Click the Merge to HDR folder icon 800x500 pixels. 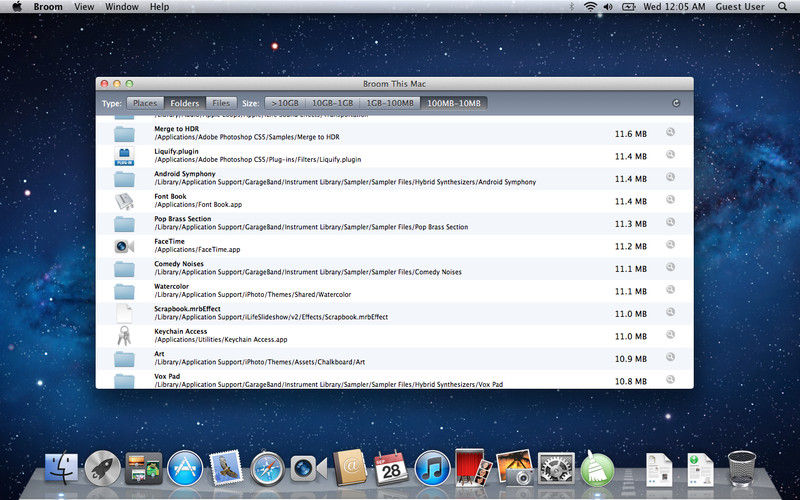(x=124, y=134)
